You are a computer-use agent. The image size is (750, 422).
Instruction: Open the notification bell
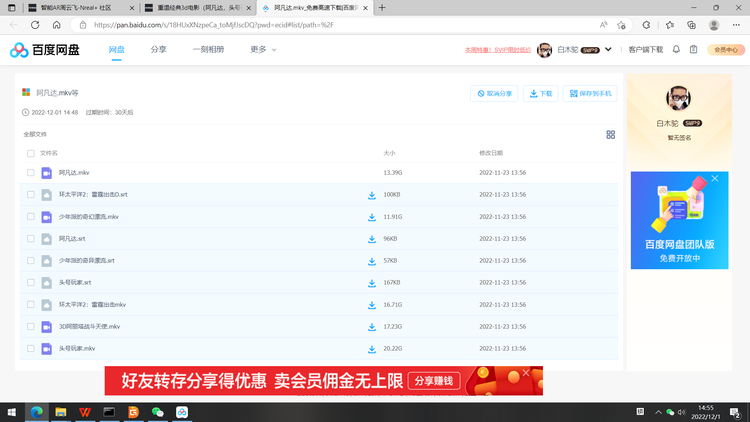pos(676,49)
